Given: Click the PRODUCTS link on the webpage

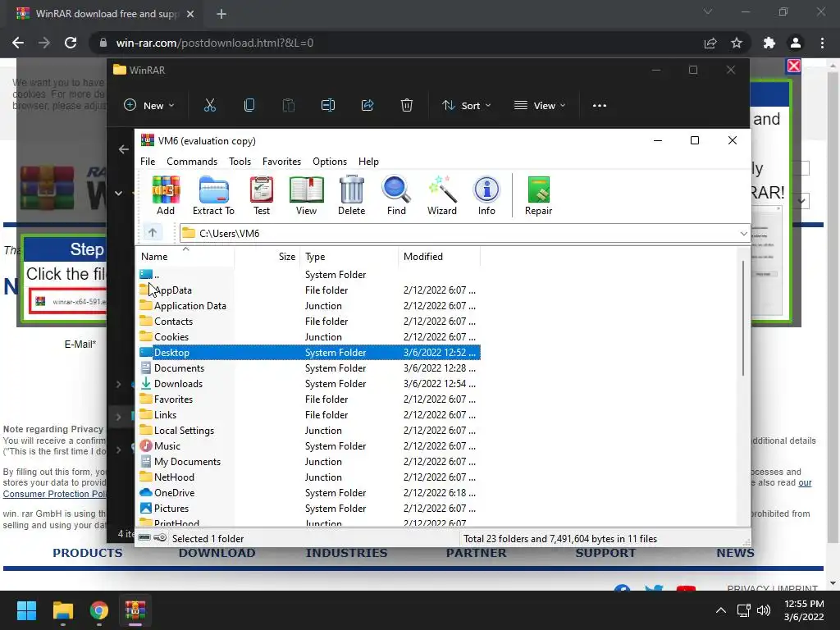Looking at the screenshot, I should [87, 553].
